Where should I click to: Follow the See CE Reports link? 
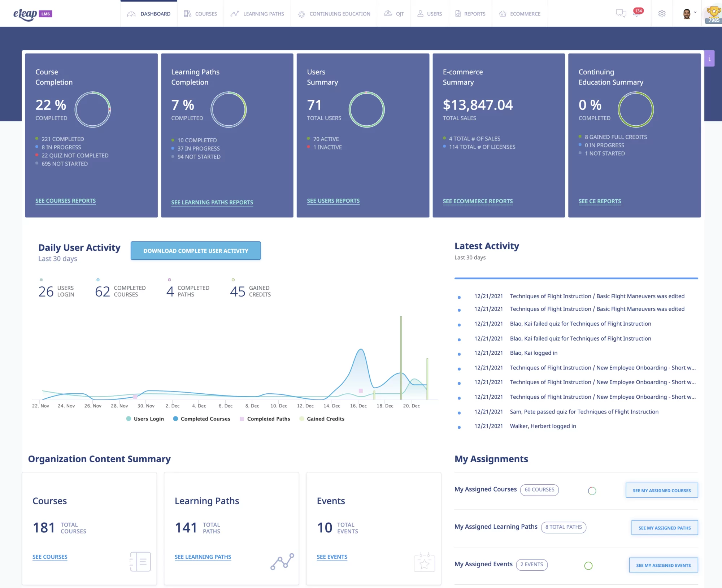click(x=600, y=201)
